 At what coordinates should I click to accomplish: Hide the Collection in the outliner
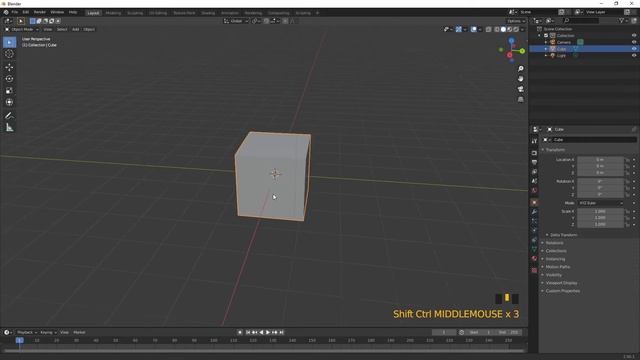coord(634,36)
